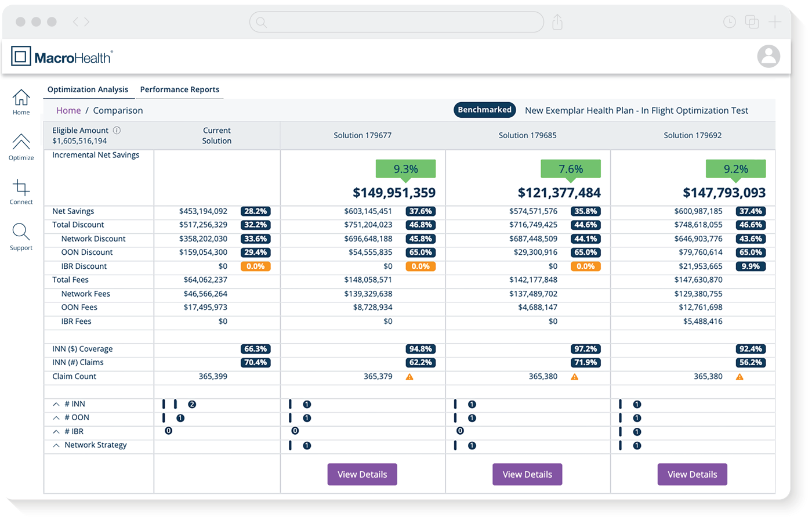Click the Network Discount row label

(93, 239)
